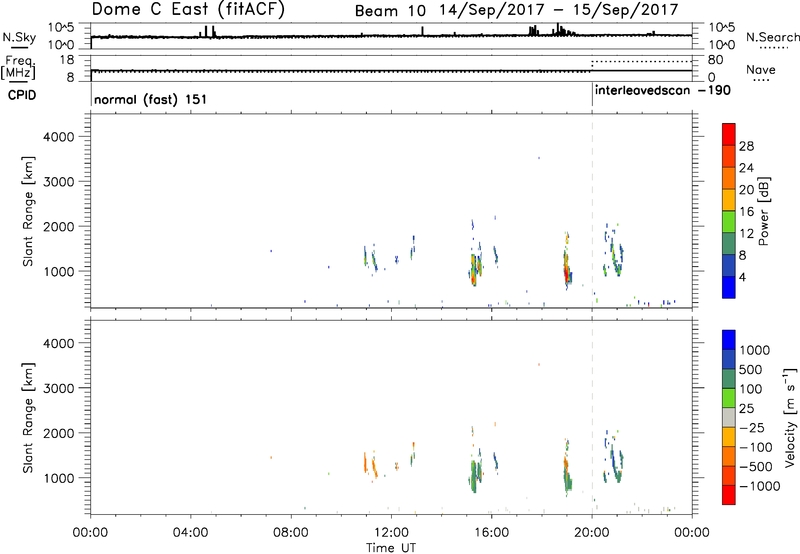Viewport: 800px width, 554px height.
Task: Click the Slant Range label of the power panel
Action: pos(28,211)
